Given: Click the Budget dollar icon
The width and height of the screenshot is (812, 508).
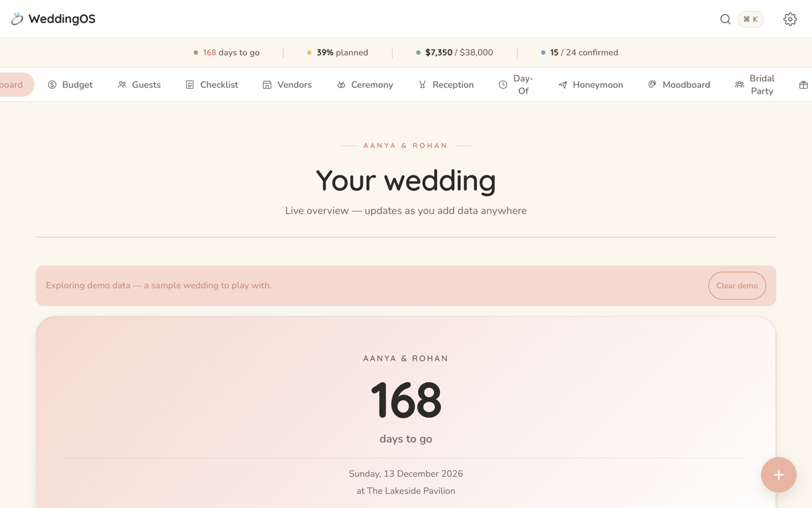Looking at the screenshot, I should (x=52, y=85).
